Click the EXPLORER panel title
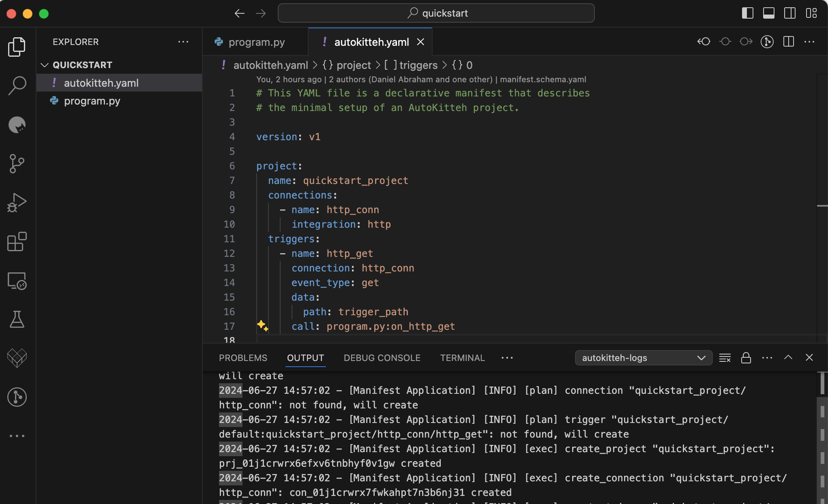Image resolution: width=828 pixels, height=504 pixels. tap(75, 42)
